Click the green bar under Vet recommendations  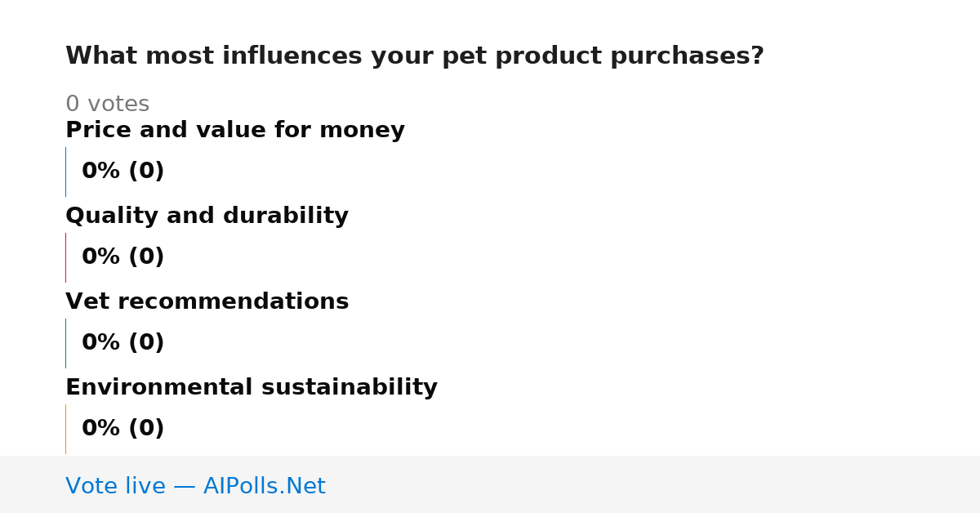point(65,343)
